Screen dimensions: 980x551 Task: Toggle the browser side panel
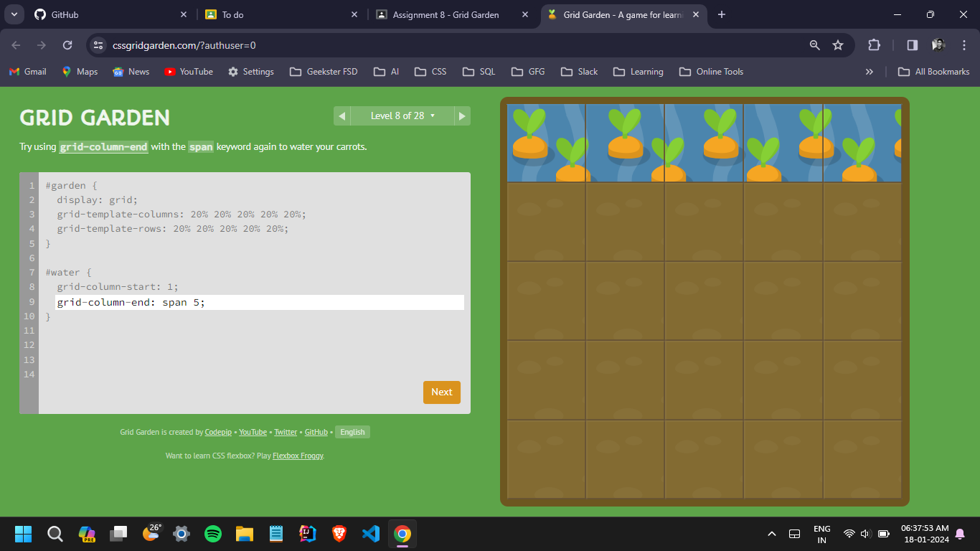coord(912,45)
